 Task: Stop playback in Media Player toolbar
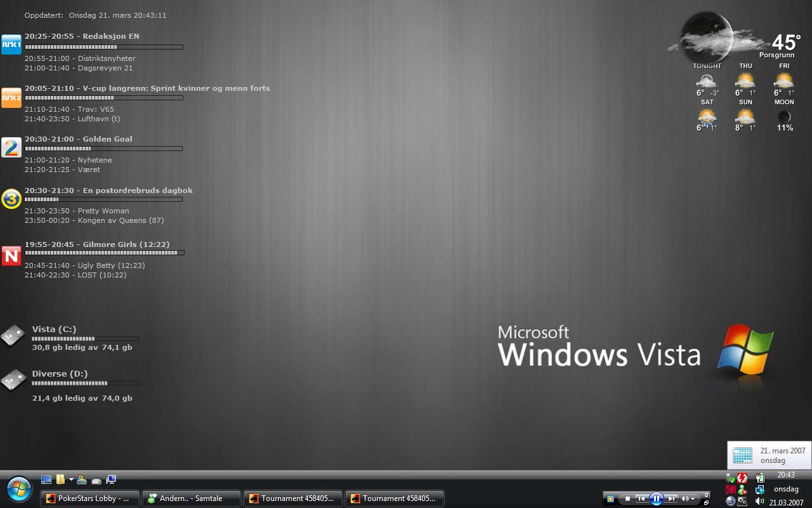tap(627, 499)
